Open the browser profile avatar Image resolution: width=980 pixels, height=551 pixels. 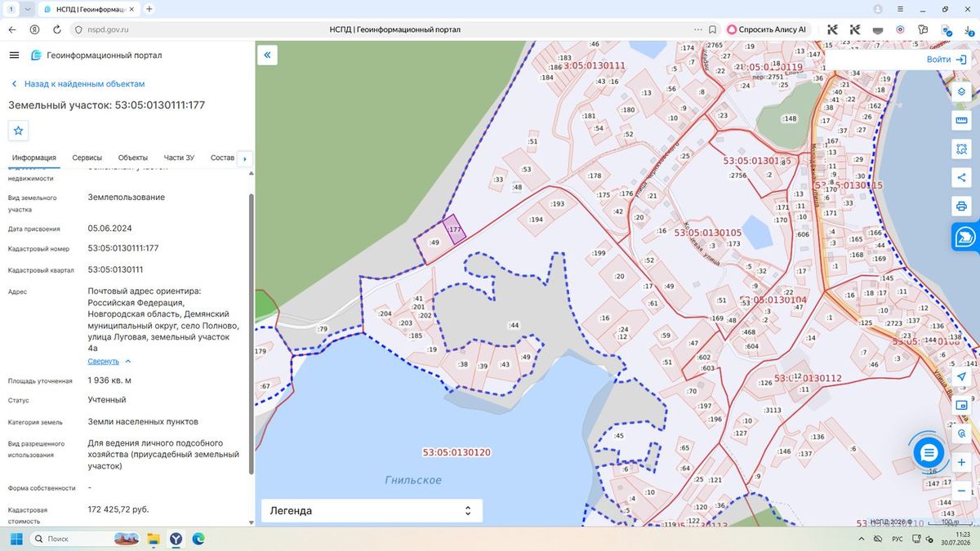(x=878, y=9)
